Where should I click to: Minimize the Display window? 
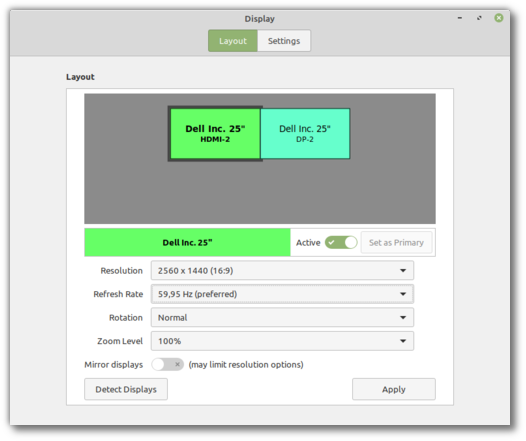point(460,18)
